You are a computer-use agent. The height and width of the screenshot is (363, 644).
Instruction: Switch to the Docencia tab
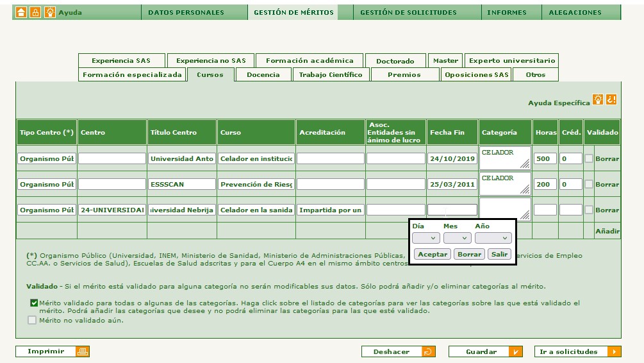pos(263,75)
